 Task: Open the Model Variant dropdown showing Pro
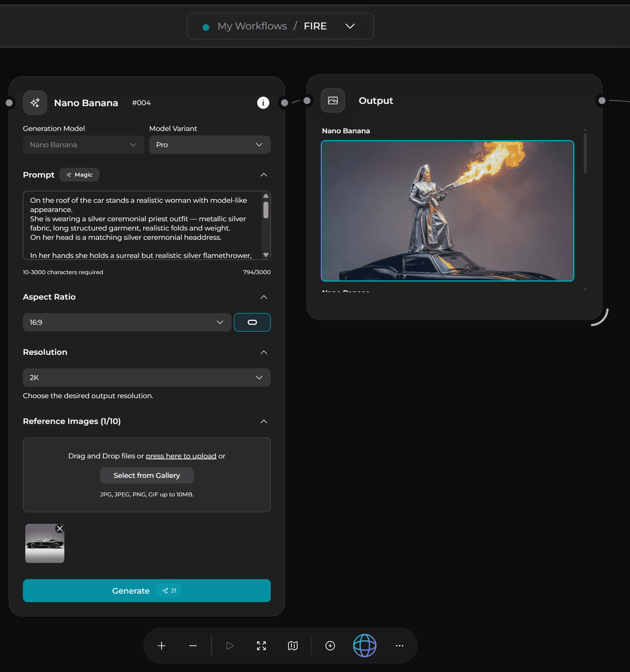point(209,144)
